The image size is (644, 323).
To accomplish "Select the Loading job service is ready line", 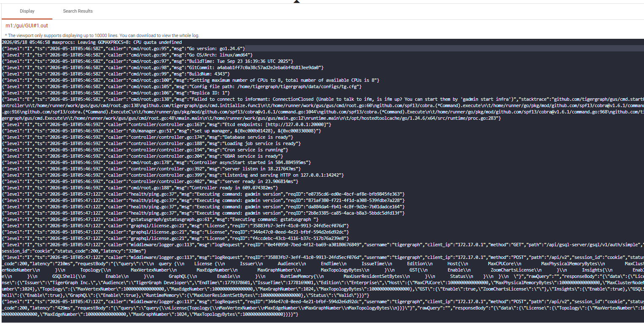I will [x=151, y=143].
